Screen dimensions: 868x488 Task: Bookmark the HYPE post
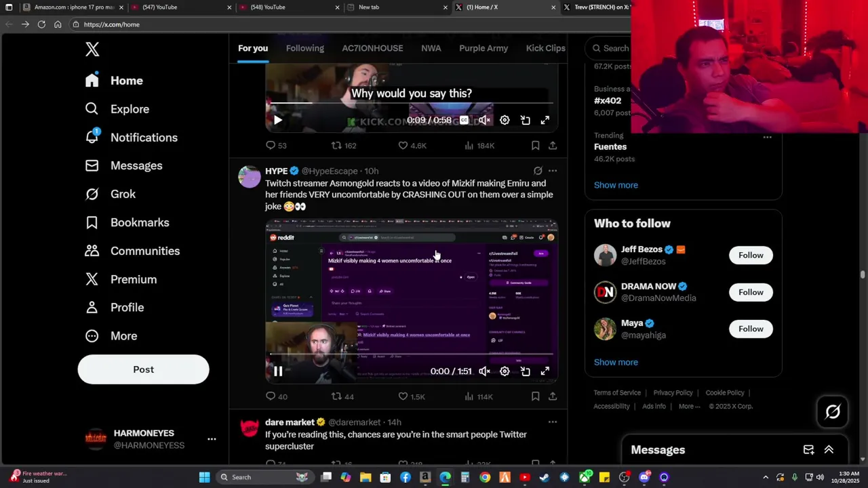click(x=535, y=396)
